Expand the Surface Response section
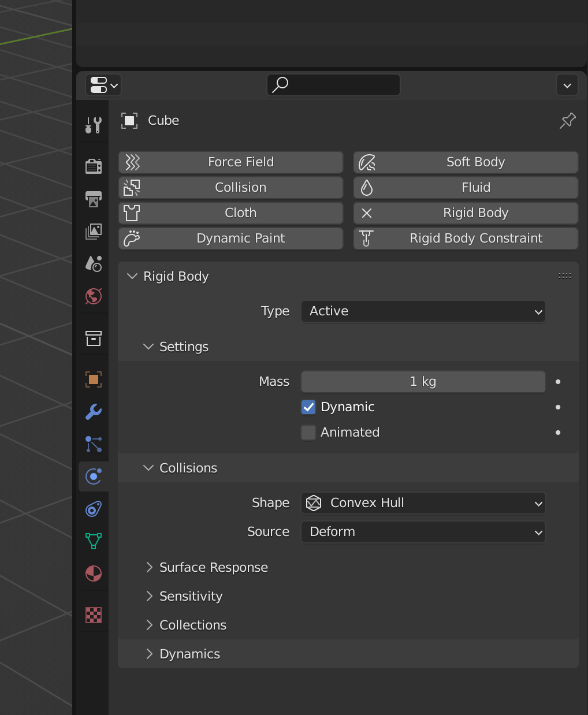Viewport: 588px width, 715px height. click(213, 567)
